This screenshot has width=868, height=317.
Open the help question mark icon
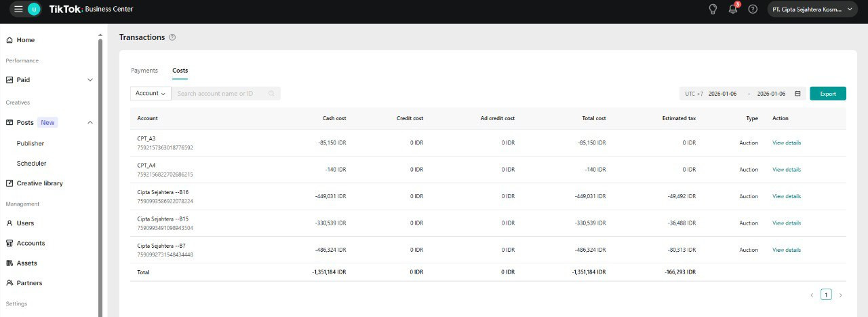click(x=753, y=9)
